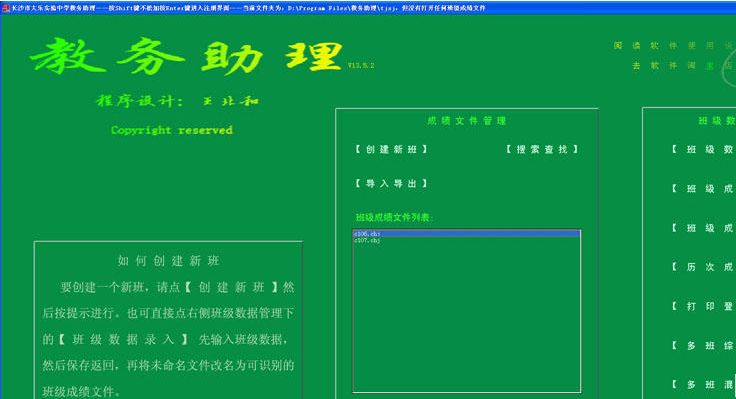Open the 【历次成… history scores entry

click(x=702, y=267)
